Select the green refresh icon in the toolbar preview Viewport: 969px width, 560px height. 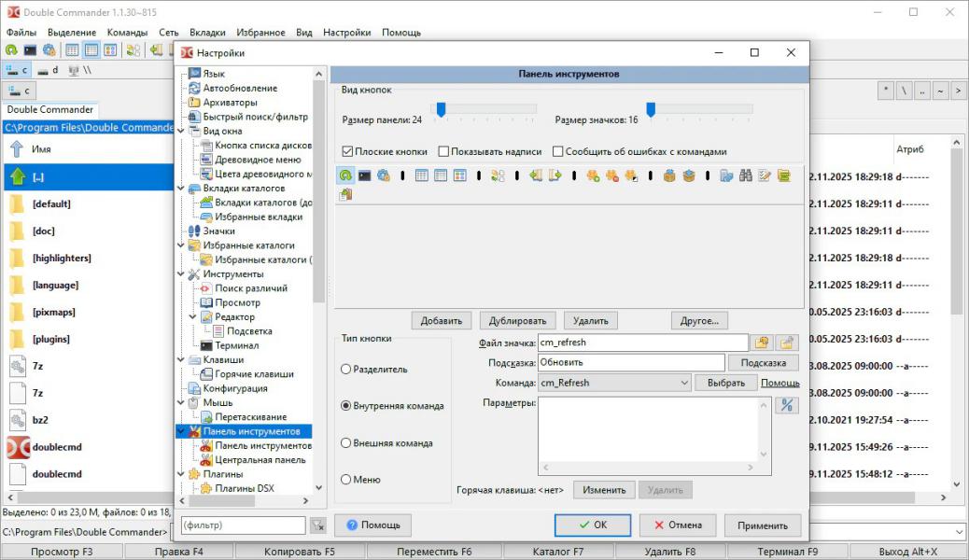tap(345, 175)
